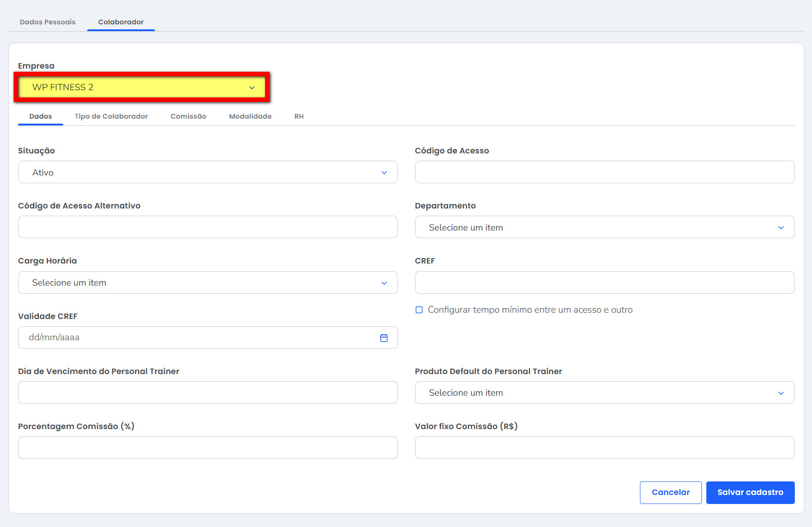Go to the Modalidade tab
Screen dimensions: 812x527
click(250, 116)
